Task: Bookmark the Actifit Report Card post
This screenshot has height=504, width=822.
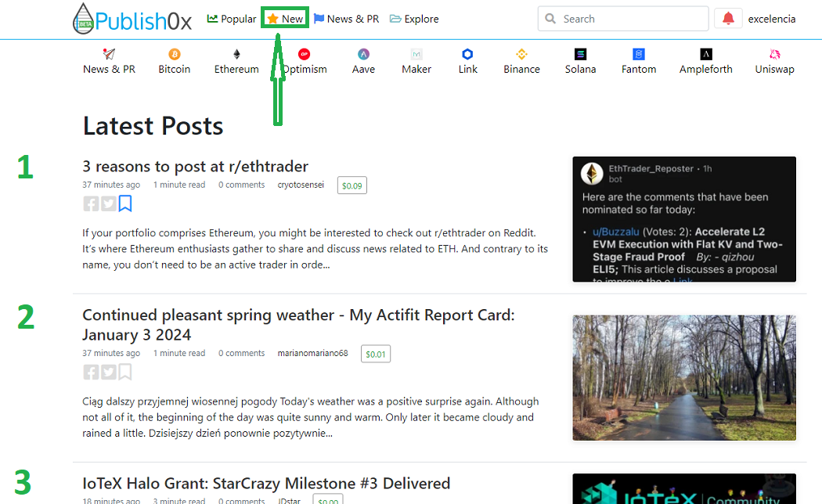Action: pos(125,372)
